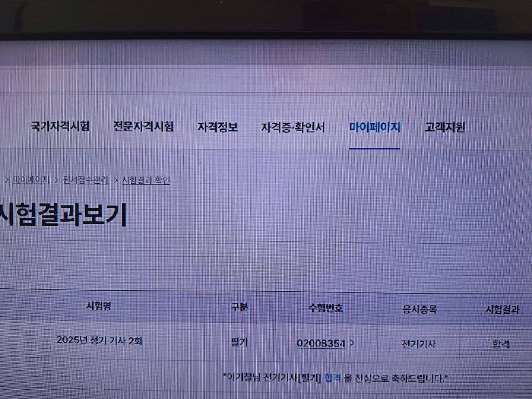Open the 국가자격시험 menu
Screen dimensions: 532x399
(x=60, y=126)
